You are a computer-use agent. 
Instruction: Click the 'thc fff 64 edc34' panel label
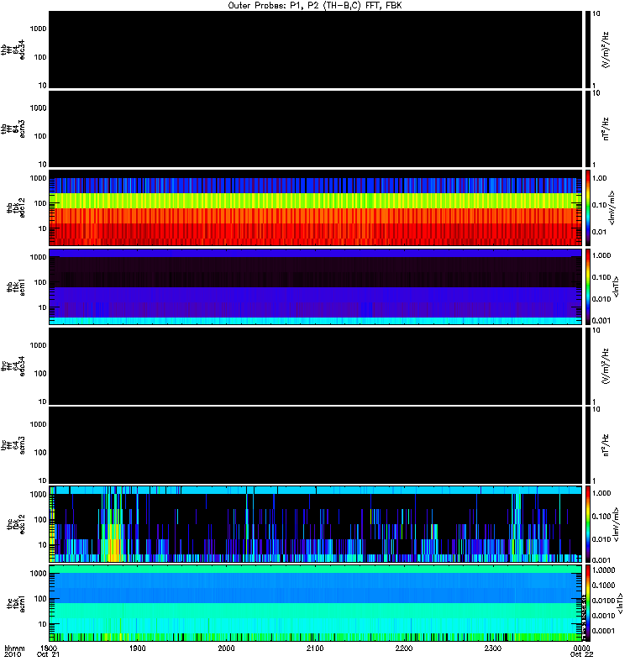tap(13, 366)
